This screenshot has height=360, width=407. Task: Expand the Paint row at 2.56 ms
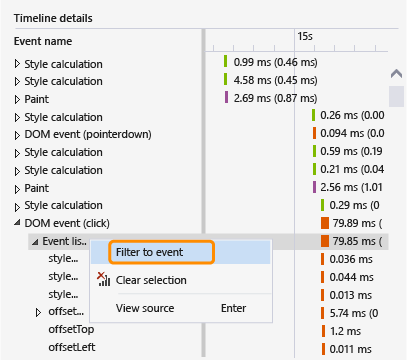[x=17, y=189]
